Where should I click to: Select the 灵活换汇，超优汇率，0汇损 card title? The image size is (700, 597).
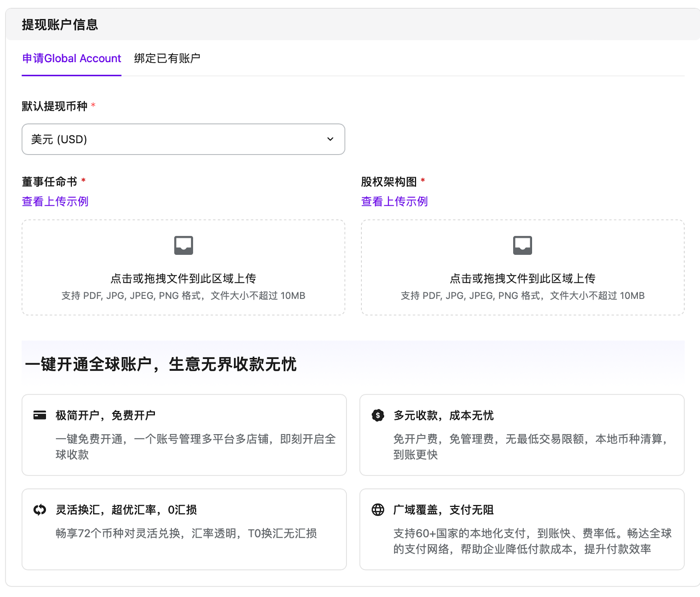point(126,509)
